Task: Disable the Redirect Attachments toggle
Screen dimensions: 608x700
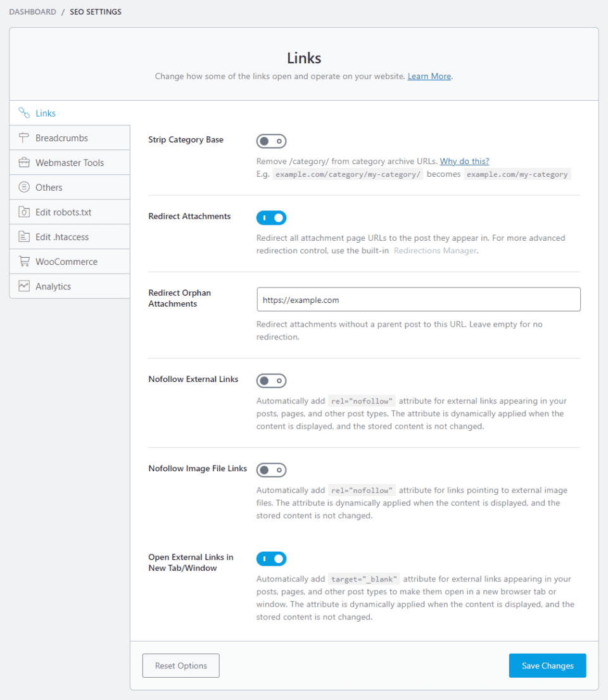Action: click(x=271, y=217)
